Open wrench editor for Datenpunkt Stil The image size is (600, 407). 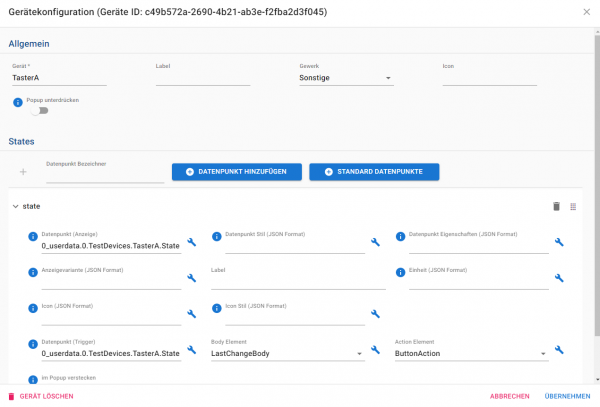click(x=375, y=242)
